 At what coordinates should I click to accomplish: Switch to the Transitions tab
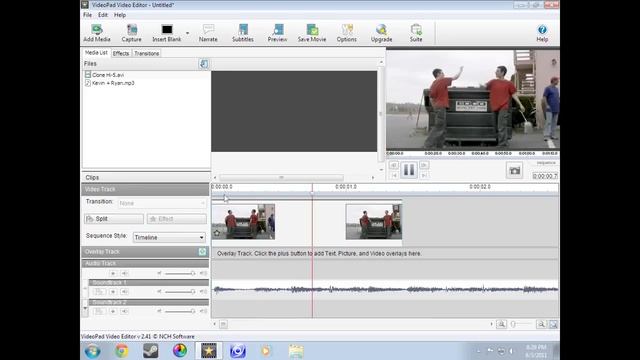point(147,53)
